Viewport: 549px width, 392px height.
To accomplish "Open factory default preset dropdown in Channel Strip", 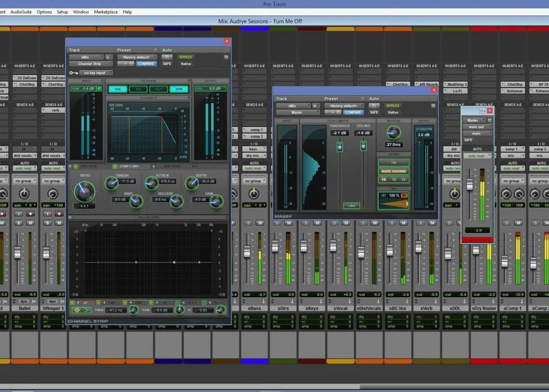I will [x=137, y=57].
